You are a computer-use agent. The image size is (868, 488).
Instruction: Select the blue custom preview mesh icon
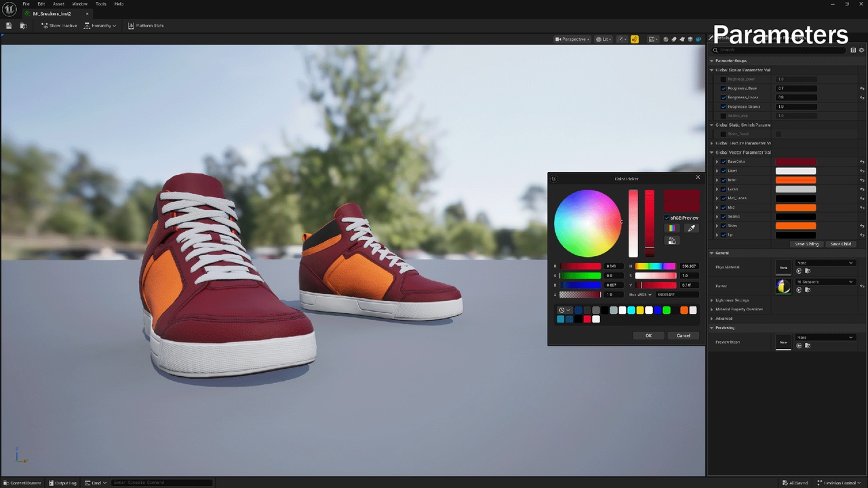click(698, 39)
